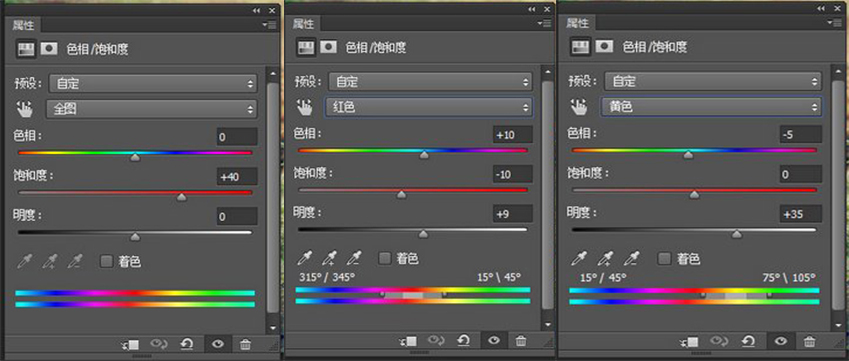
Task: Open panel flyout menu in 红色 panel
Action: tap(544, 23)
